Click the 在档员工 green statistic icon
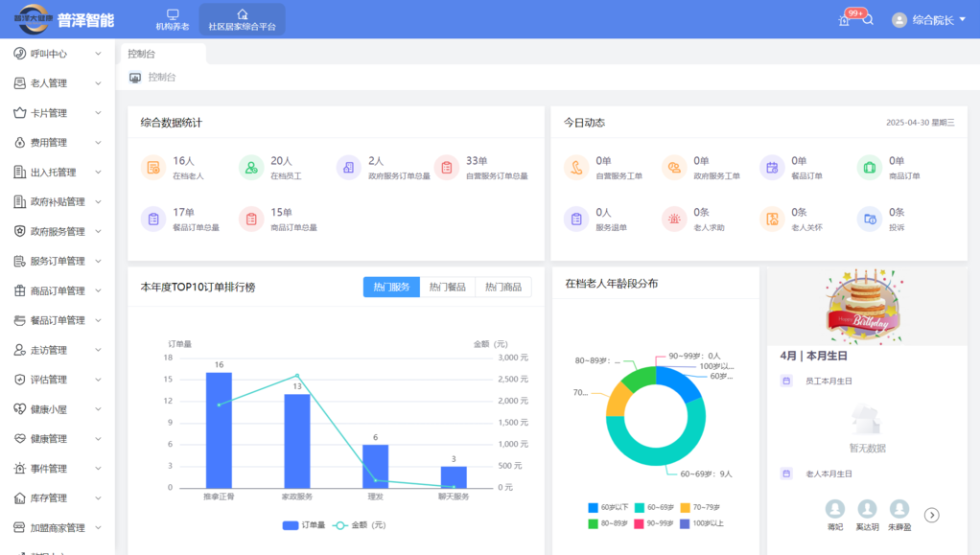 pyautogui.click(x=251, y=168)
